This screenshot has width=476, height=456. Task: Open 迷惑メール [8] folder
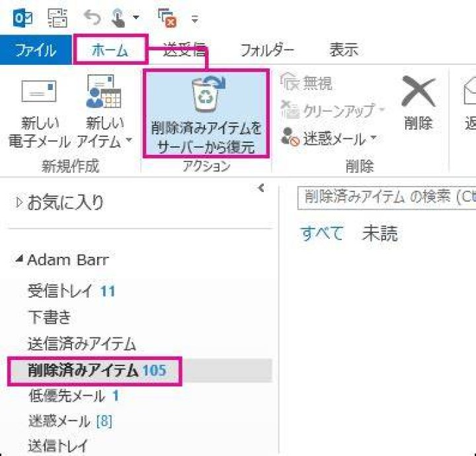pos(71,422)
